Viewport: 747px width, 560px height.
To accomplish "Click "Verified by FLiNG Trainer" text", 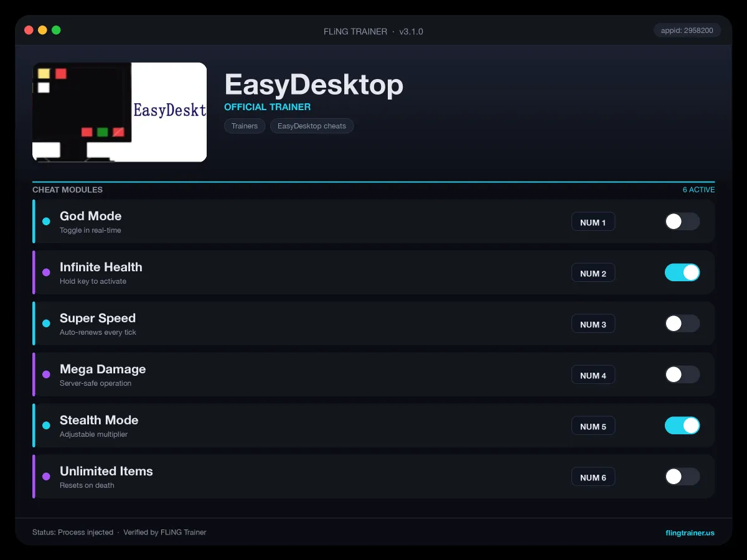I will (165, 533).
